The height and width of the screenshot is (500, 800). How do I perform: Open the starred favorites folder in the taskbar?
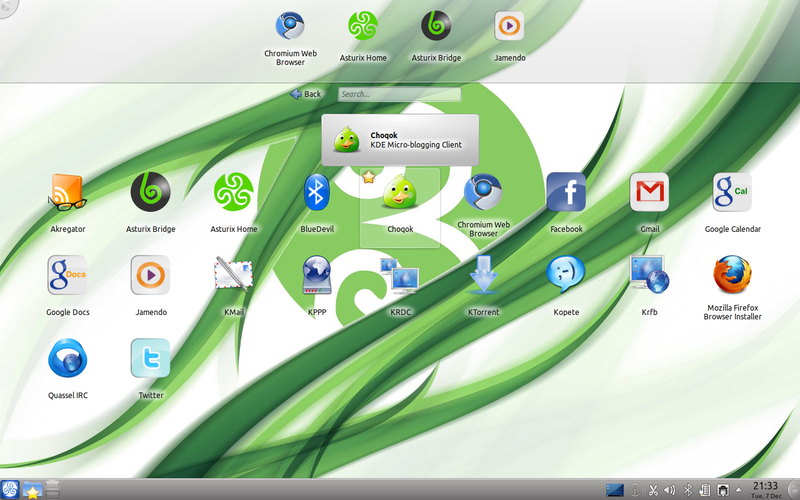[x=32, y=490]
